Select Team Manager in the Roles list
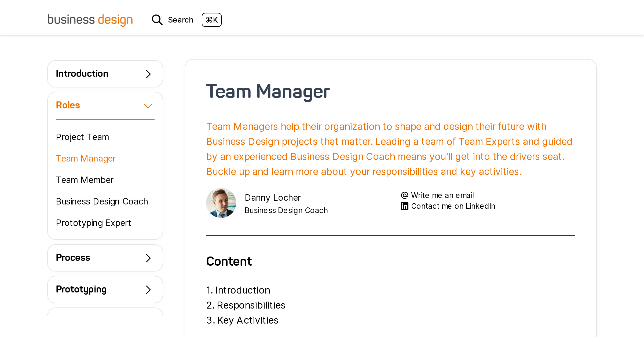 (x=86, y=158)
